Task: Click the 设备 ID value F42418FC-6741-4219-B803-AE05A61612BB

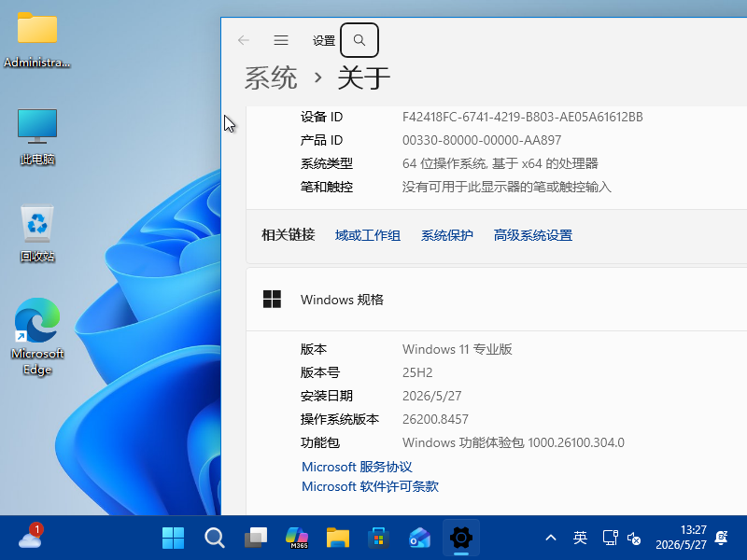Action: 523,117
